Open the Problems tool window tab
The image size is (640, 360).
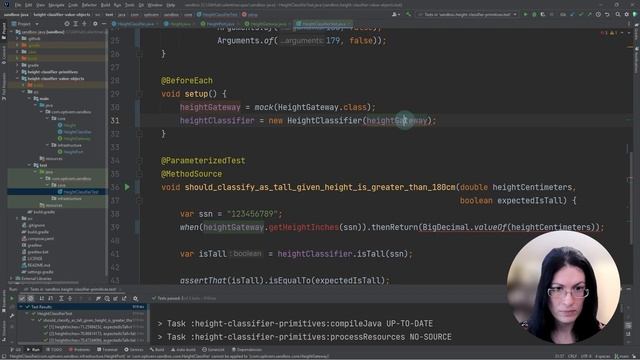[x=79, y=349]
